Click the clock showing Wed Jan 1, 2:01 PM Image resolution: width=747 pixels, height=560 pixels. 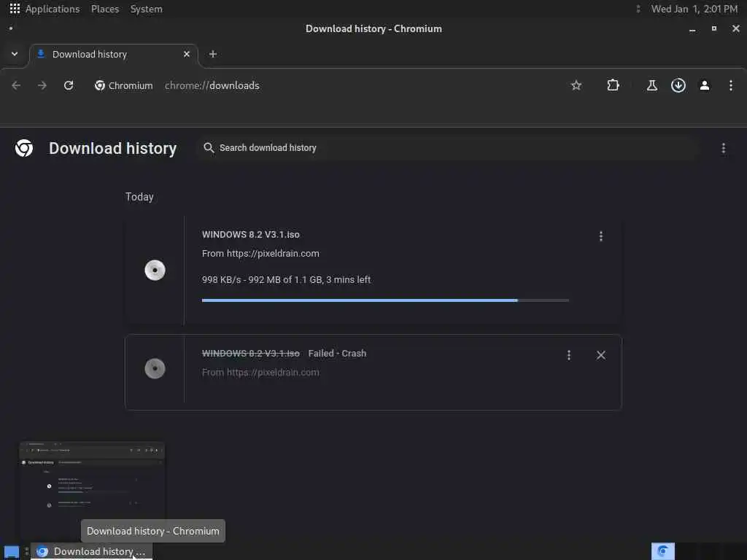694,9
